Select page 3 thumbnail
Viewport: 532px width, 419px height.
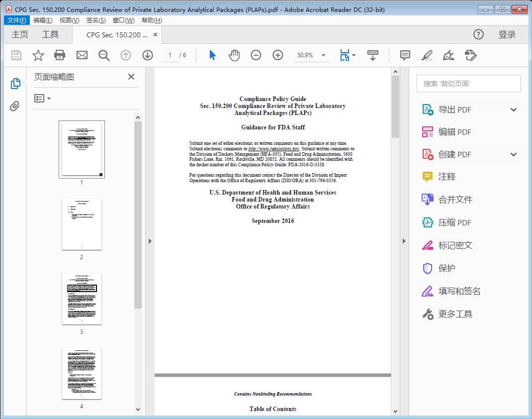coord(81,299)
